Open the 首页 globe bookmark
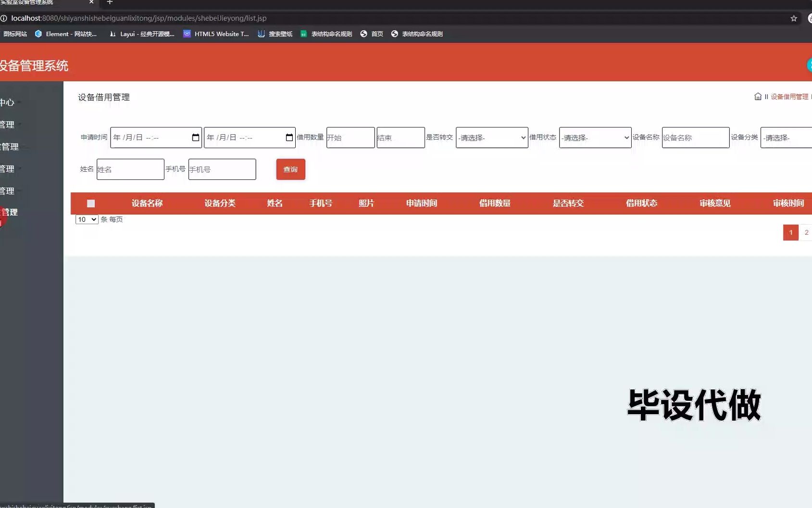The width and height of the screenshot is (812, 508). [371, 34]
